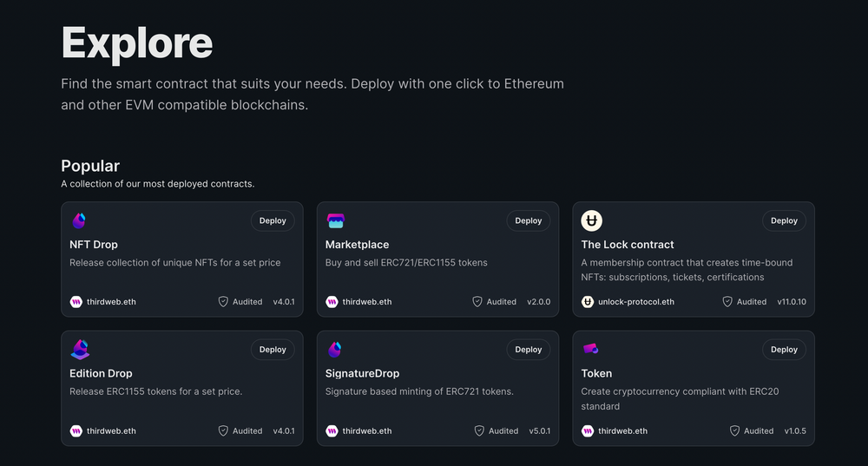Click the SignatureDrop contract icon
Viewport: 868px width, 466px height.
coord(335,350)
